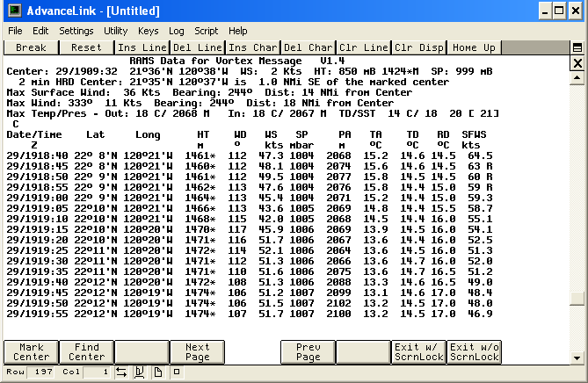Click the Clr Disp button
This screenshot has height=383, width=588.
[419, 47]
